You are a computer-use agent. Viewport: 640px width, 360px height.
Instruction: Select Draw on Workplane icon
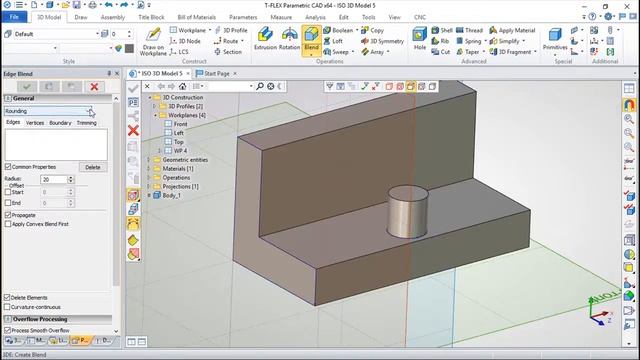point(153,35)
